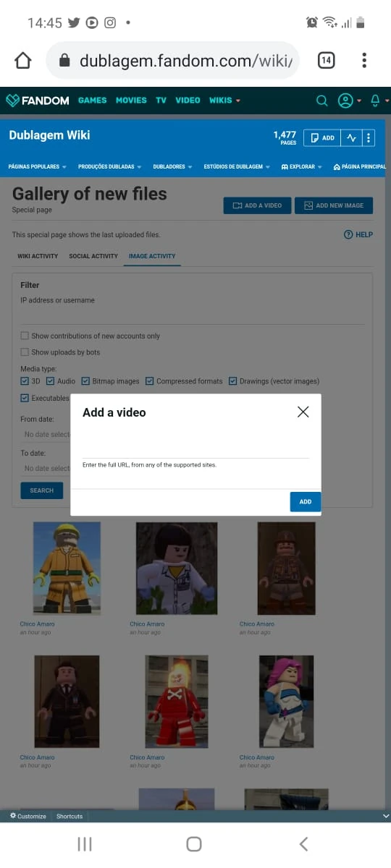This screenshot has width=391, height=868.
Task: Tap Android recent apps button
Action: click(85, 844)
